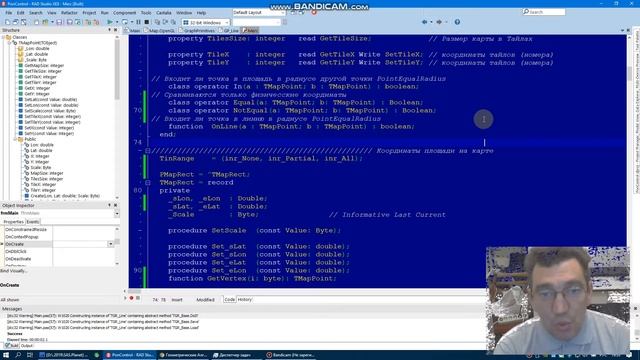640x360 pixels.
Task: Click the Save toolbar icon
Action: (59, 22)
